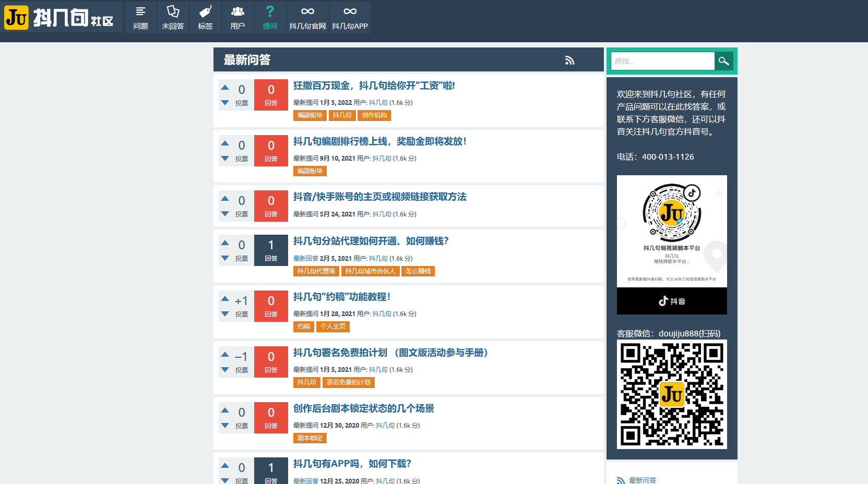Click the down arrow on 抖几句约稿功能教程
The height and width of the screenshot is (484, 868).
(225, 314)
